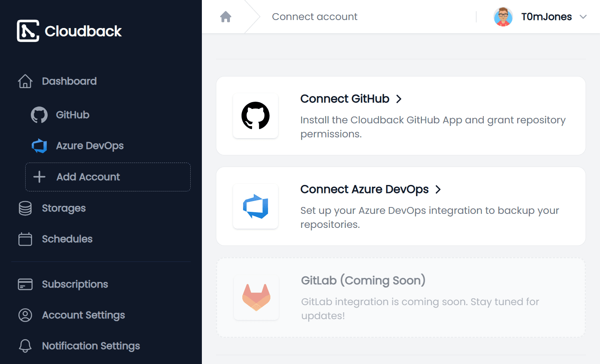Open the Schedules menu item
Screen dimensions: 600x364
67,239
